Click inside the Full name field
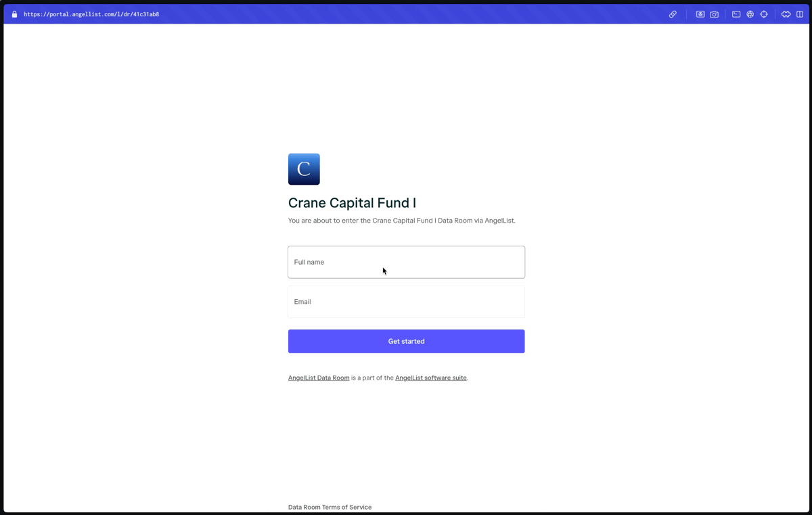Screen dimensions: 812x515 pos(406,262)
